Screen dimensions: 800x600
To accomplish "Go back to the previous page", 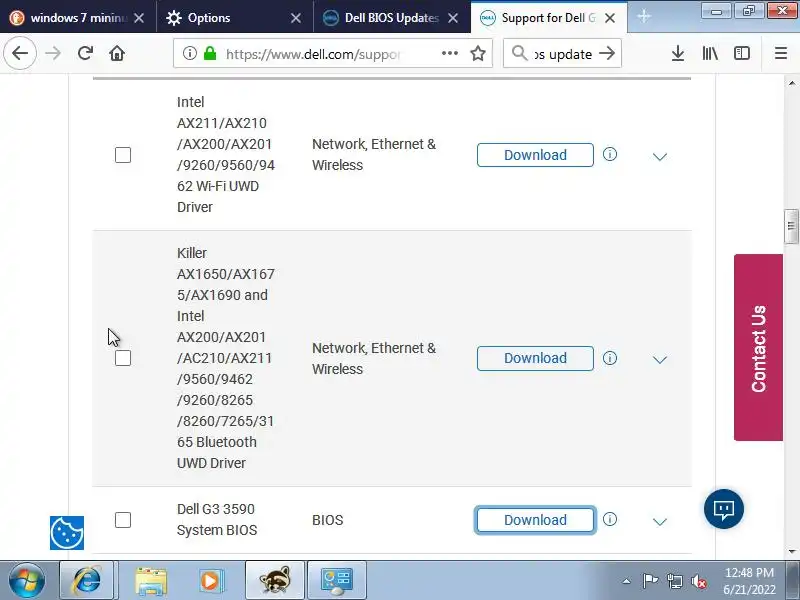I will (20, 53).
